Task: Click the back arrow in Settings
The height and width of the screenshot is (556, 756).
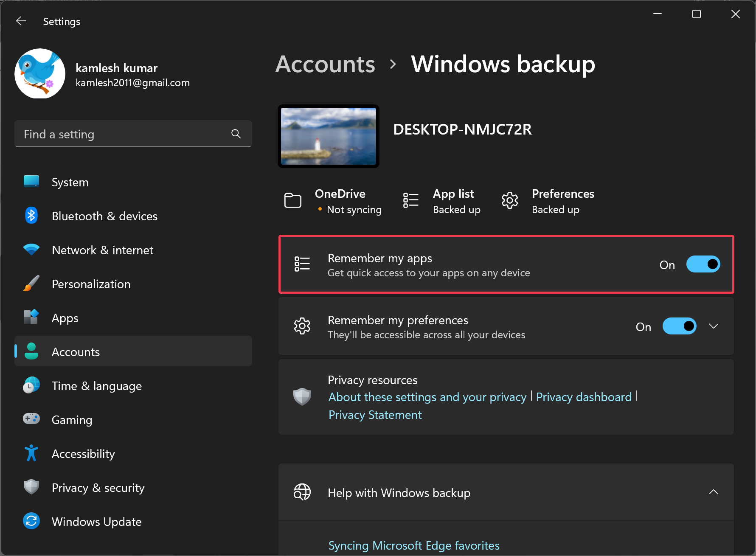Action: pos(21,21)
